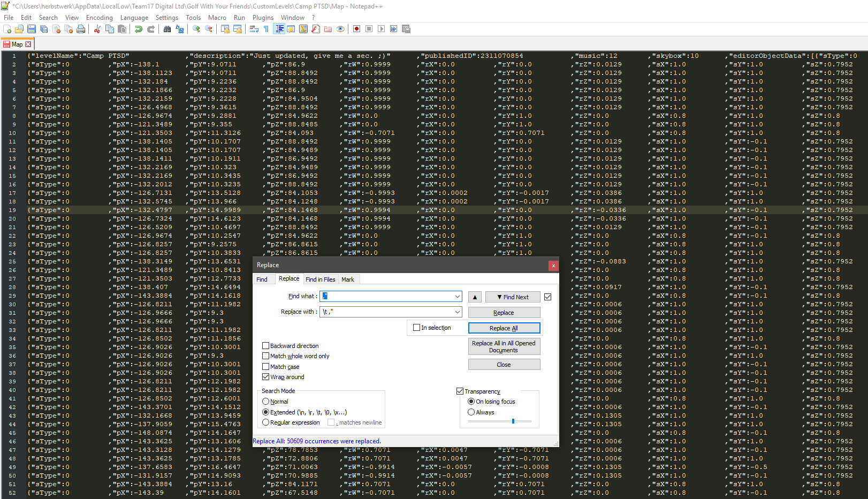Choose transparency Always

click(471, 412)
